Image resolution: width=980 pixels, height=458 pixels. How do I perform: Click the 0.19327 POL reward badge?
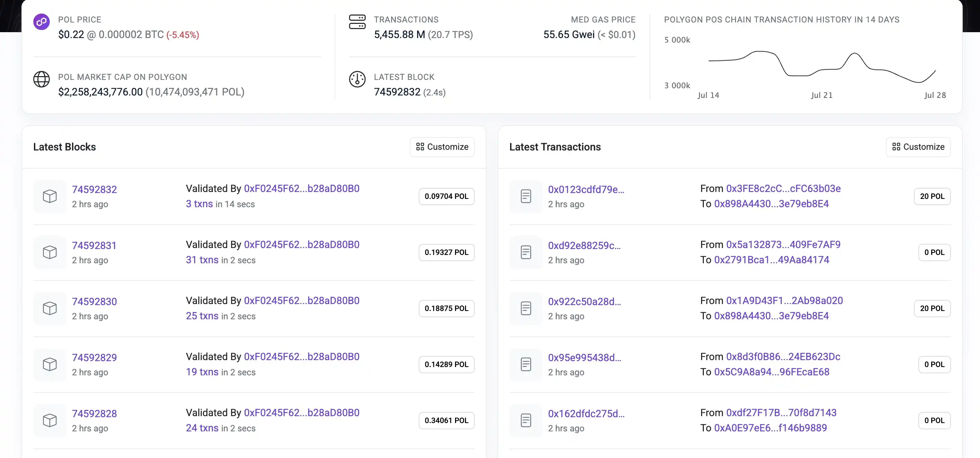click(x=447, y=252)
